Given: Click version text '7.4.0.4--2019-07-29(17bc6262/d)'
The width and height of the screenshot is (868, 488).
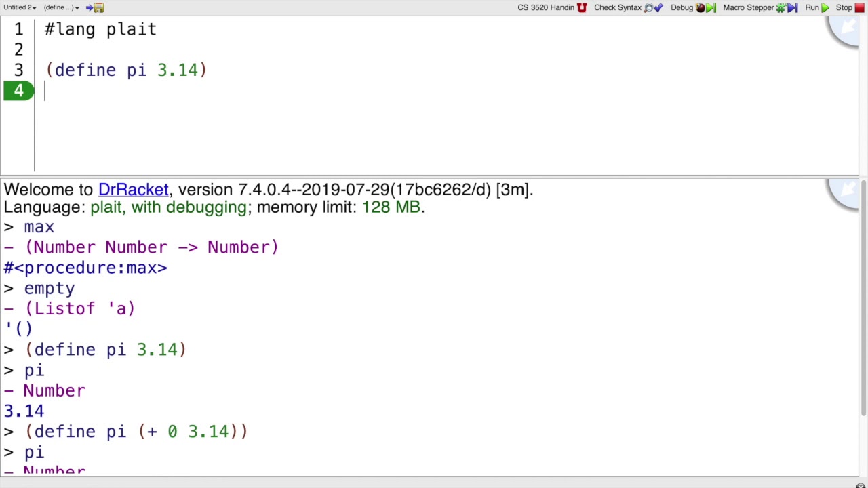Looking at the screenshot, I should 364,190.
